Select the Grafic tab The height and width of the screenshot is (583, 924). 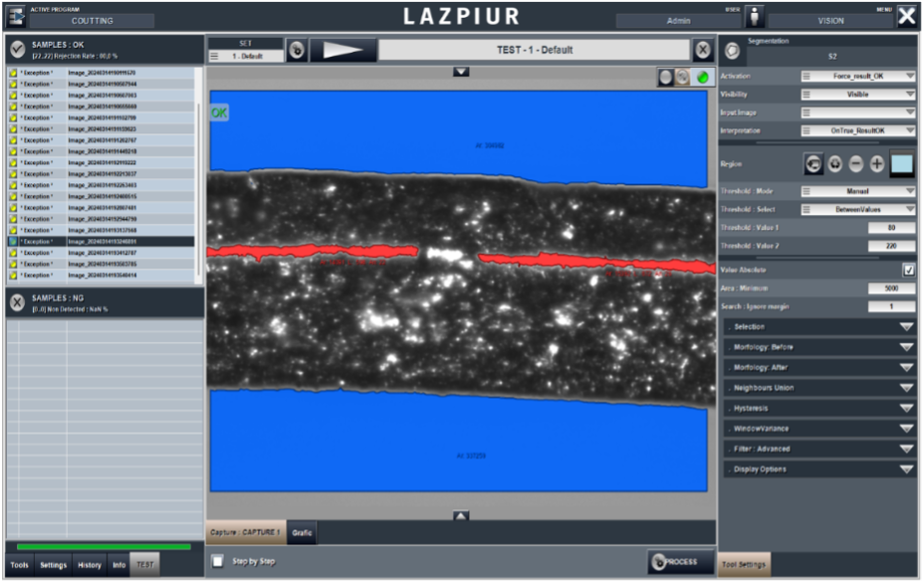tap(302, 533)
